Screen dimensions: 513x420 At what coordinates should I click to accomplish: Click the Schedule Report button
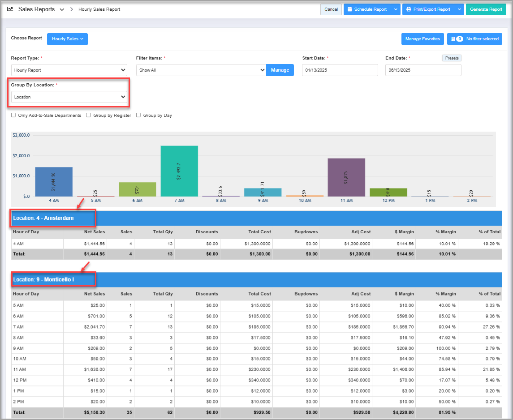tap(367, 9)
